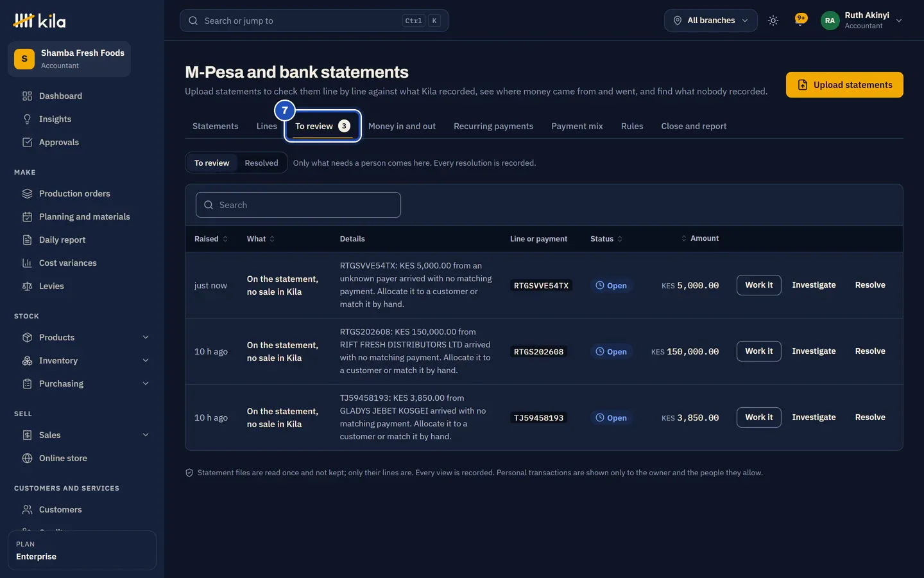Open the Close and report tab
The width and height of the screenshot is (924, 578).
click(x=694, y=126)
